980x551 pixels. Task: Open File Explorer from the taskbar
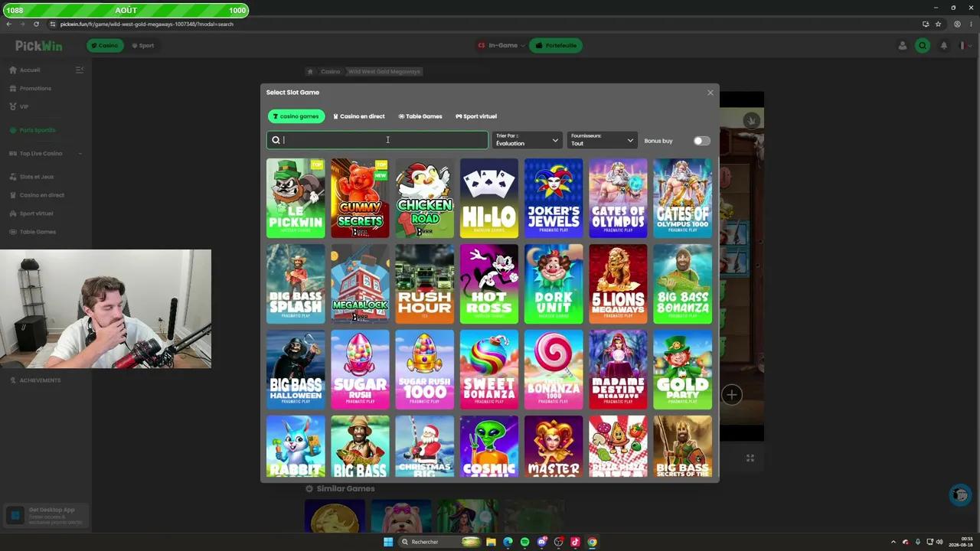tap(491, 542)
